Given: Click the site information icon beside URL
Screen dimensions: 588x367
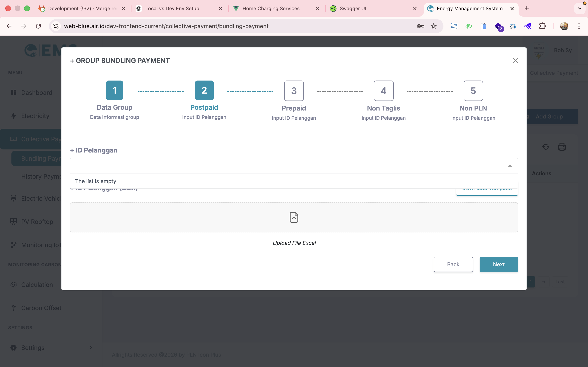Looking at the screenshot, I should 56,26.
